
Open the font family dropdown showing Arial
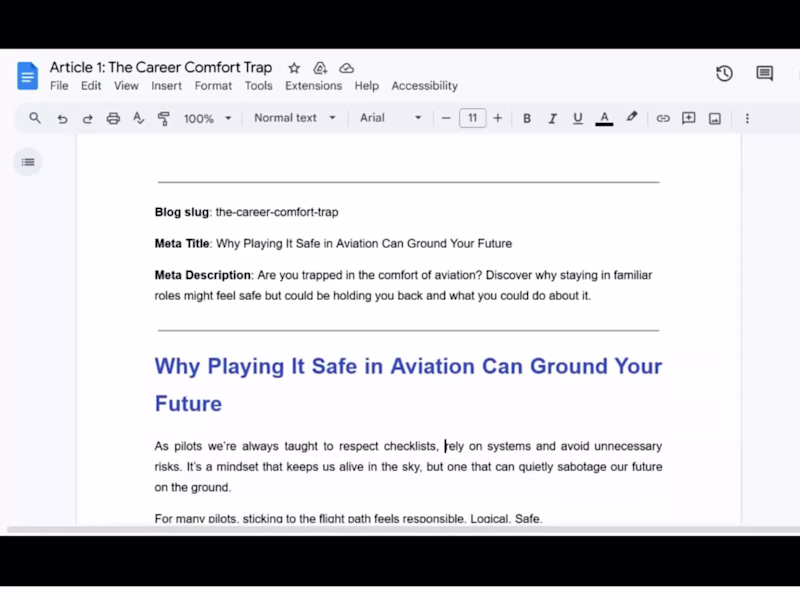click(388, 118)
